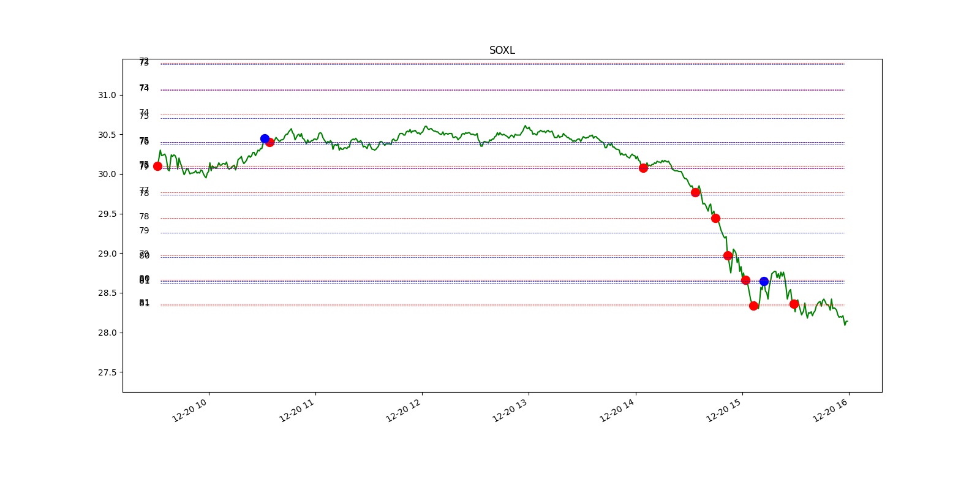Click the 29.5 y-axis tick label
Image resolution: width=980 pixels, height=490 pixels.
(x=107, y=214)
